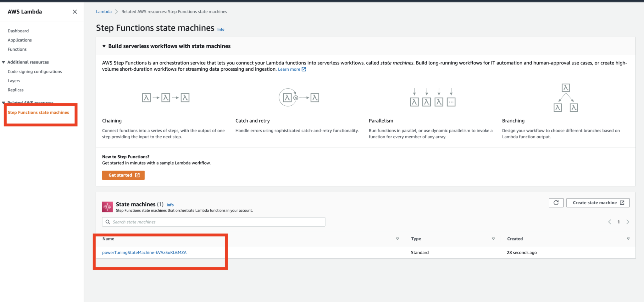Collapse the Related AWS resources section

[3, 103]
